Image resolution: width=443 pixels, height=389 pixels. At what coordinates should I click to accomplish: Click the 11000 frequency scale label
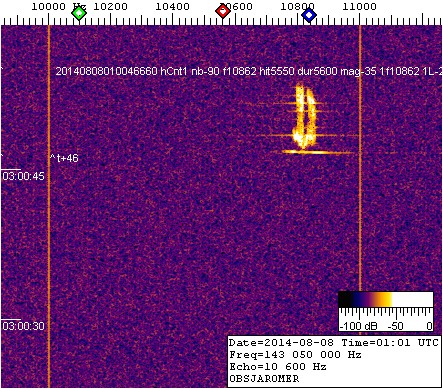click(359, 6)
